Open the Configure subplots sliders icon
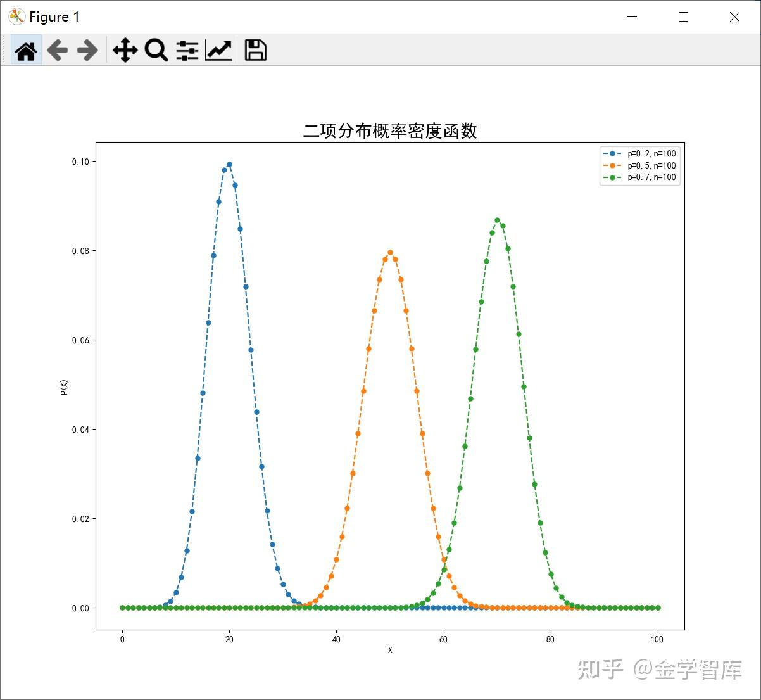The height and width of the screenshot is (700, 761). [187, 50]
